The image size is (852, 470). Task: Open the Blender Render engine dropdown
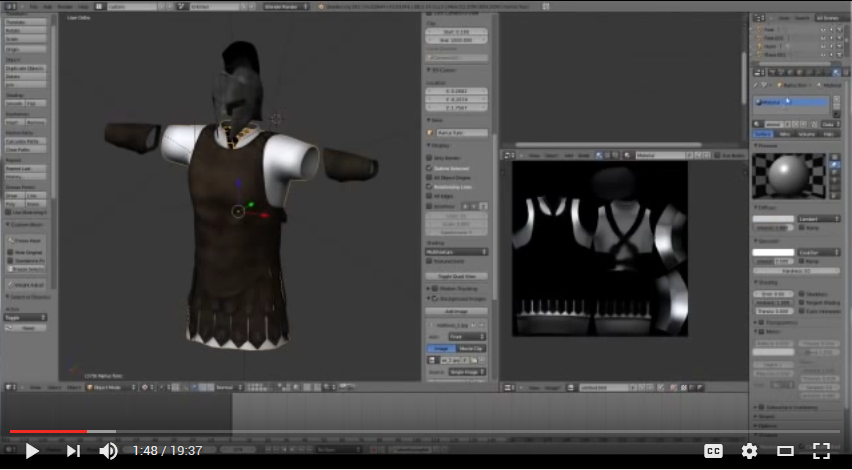286,7
